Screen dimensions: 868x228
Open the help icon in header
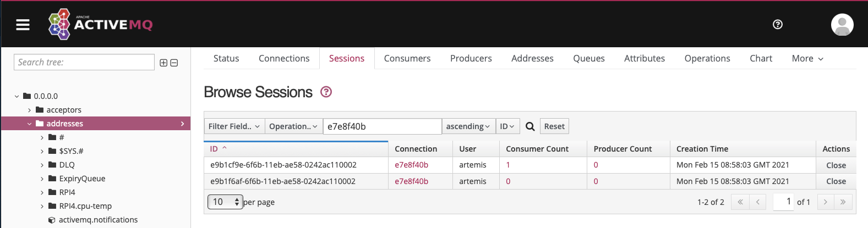coord(778,24)
